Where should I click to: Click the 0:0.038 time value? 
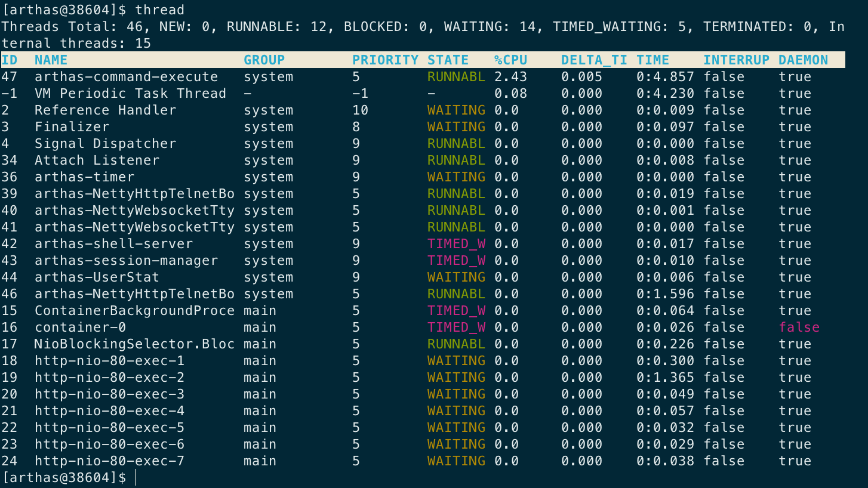[666, 461]
